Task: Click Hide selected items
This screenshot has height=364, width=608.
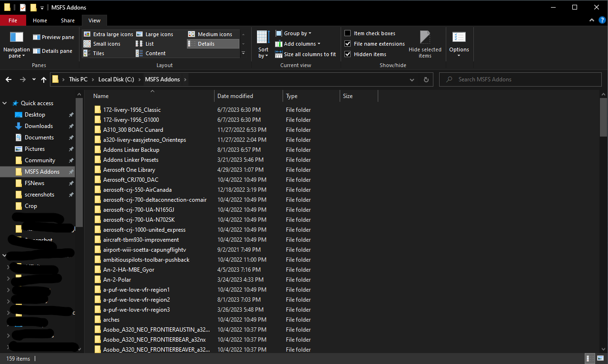Action: pyautogui.click(x=425, y=45)
